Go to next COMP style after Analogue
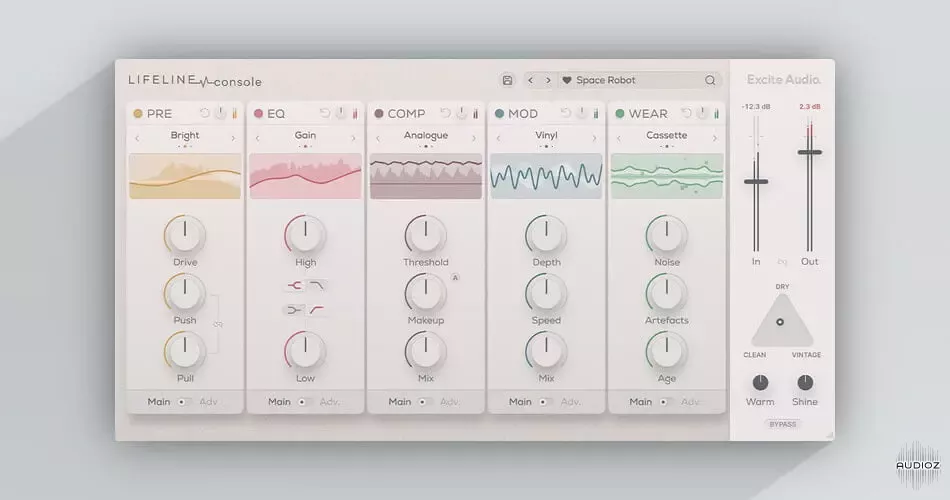The height and width of the screenshot is (500, 950). point(474,138)
